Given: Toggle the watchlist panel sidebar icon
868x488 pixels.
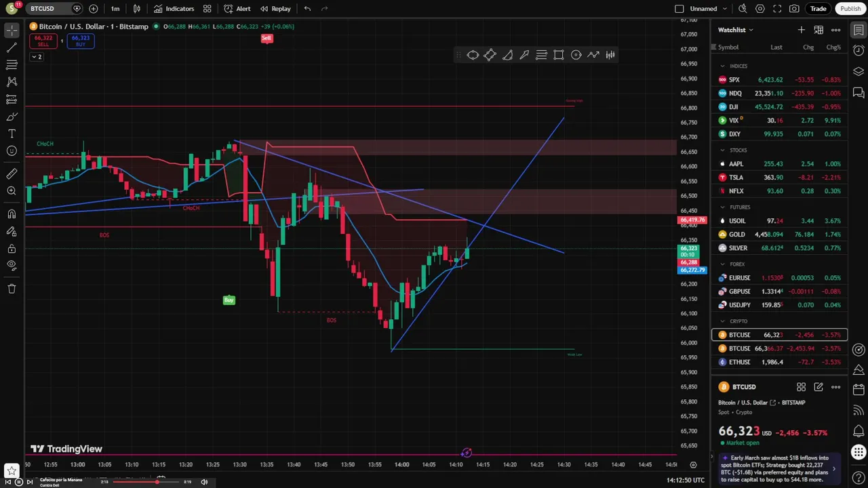Looking at the screenshot, I should (x=859, y=30).
